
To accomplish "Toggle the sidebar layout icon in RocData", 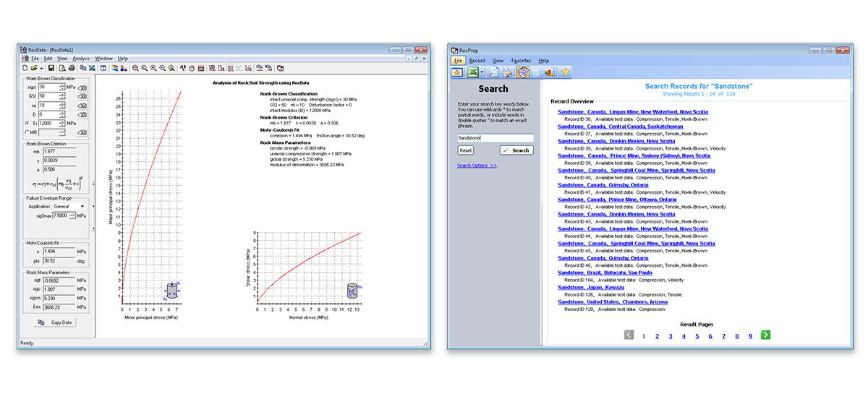I will 103,68.
